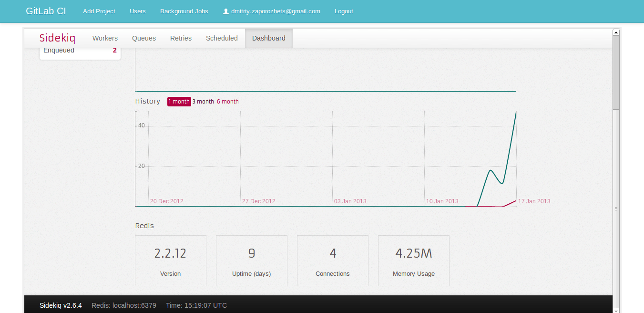Open the Scheduled tab
644x313 pixels.
click(222, 38)
